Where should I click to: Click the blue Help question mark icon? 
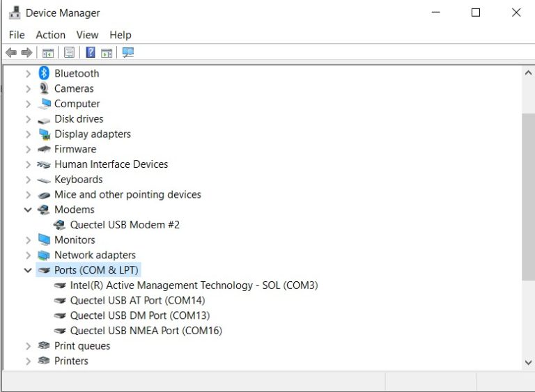coord(91,53)
